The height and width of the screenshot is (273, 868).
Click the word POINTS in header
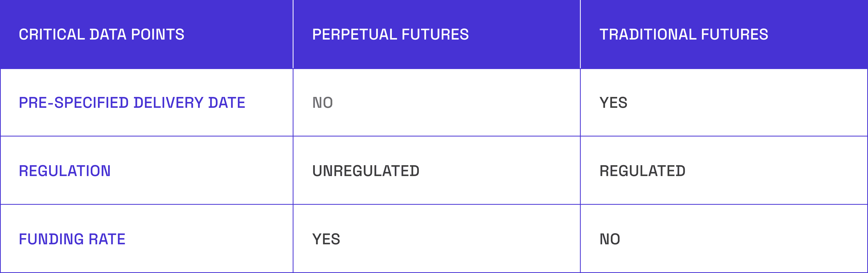tap(157, 35)
